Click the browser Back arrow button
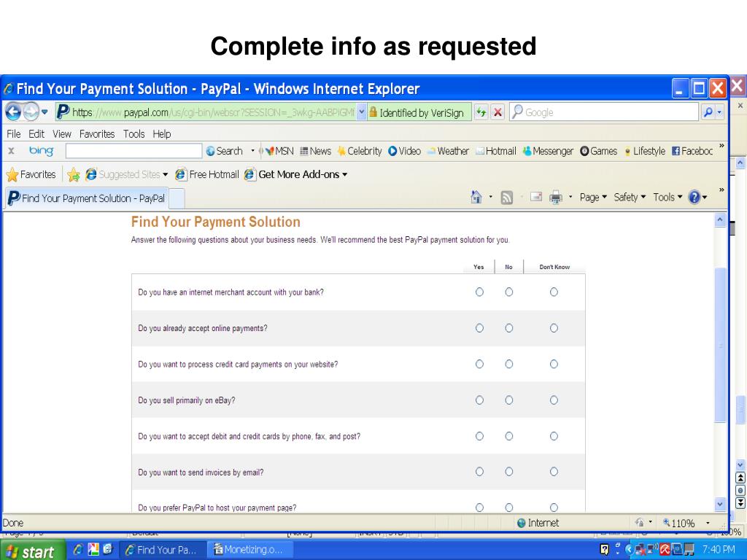The width and height of the screenshot is (747, 560). [13, 112]
